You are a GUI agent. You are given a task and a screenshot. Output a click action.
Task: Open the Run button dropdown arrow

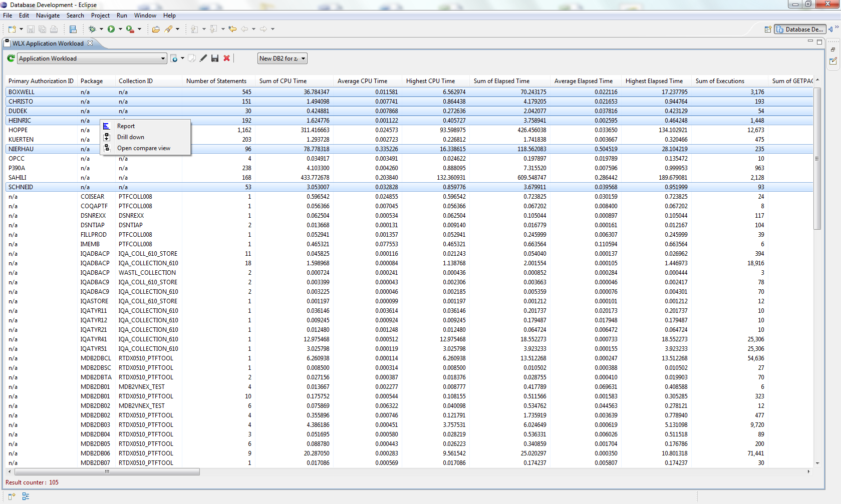click(120, 30)
